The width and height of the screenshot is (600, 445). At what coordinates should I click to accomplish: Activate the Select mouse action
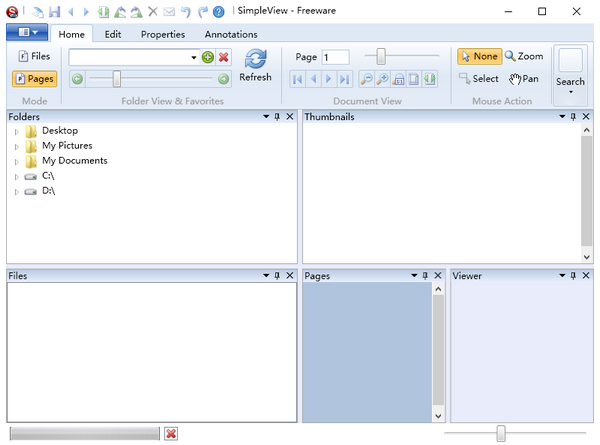[x=479, y=79]
